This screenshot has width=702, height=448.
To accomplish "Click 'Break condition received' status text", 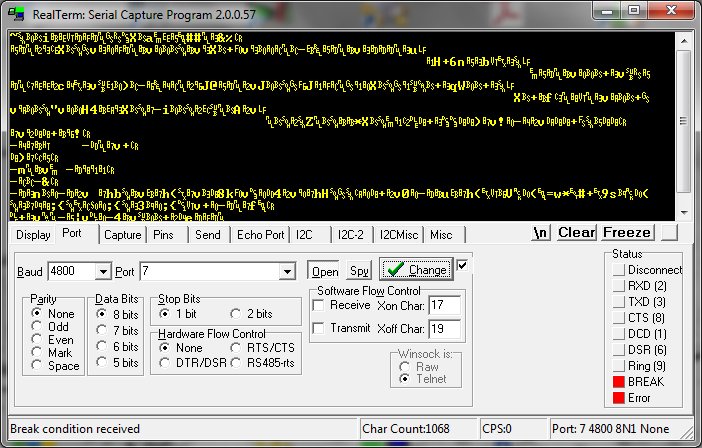I will click(75, 429).
